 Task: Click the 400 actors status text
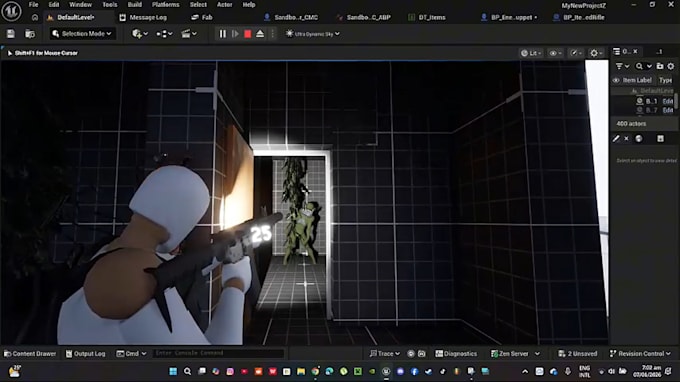pos(631,124)
